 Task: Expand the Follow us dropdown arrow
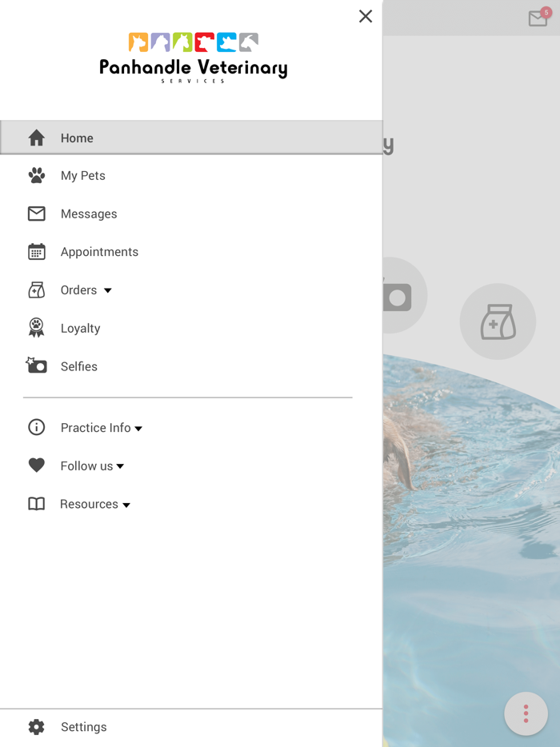click(x=120, y=466)
